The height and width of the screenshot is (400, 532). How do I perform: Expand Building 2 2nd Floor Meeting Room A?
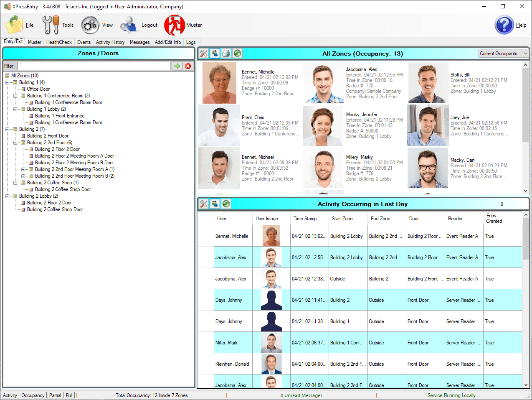click(x=23, y=169)
